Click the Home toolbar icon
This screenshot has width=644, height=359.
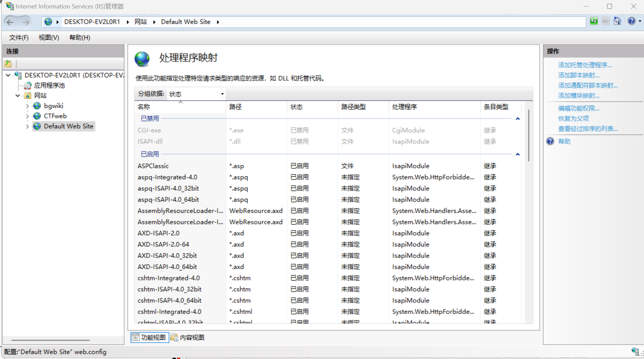click(617, 21)
